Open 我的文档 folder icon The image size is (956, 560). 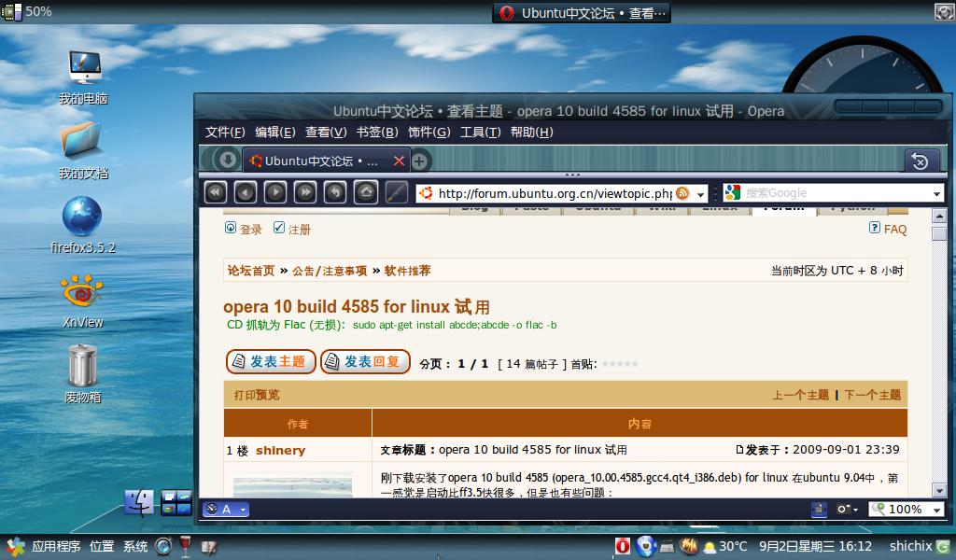[83, 150]
